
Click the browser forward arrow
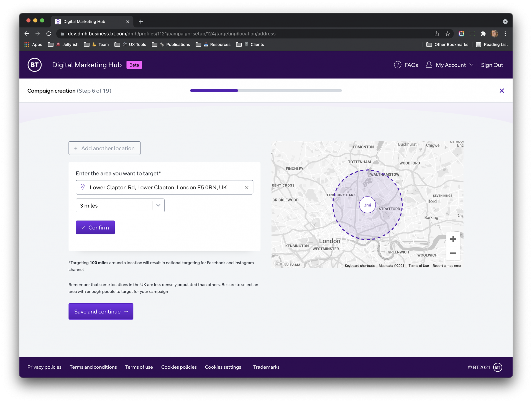tap(38, 34)
